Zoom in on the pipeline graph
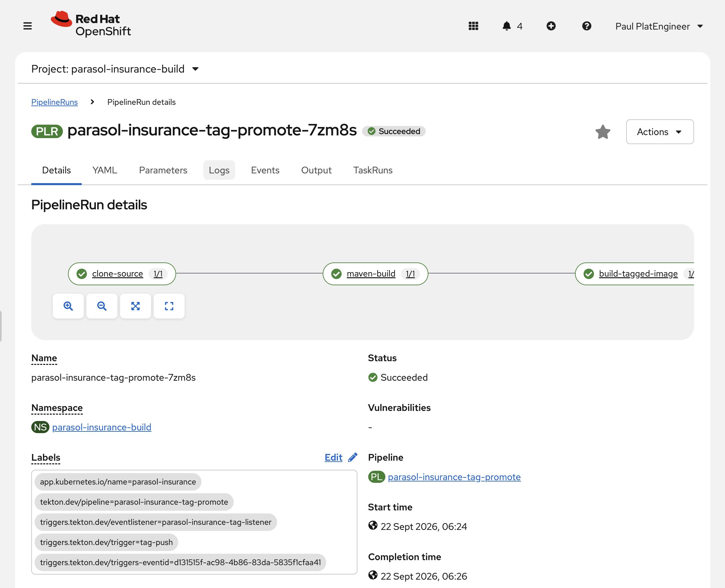 point(68,306)
